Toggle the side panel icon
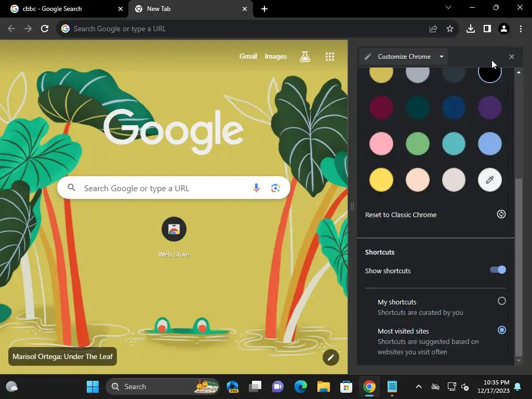This screenshot has width=532, height=399. click(487, 29)
